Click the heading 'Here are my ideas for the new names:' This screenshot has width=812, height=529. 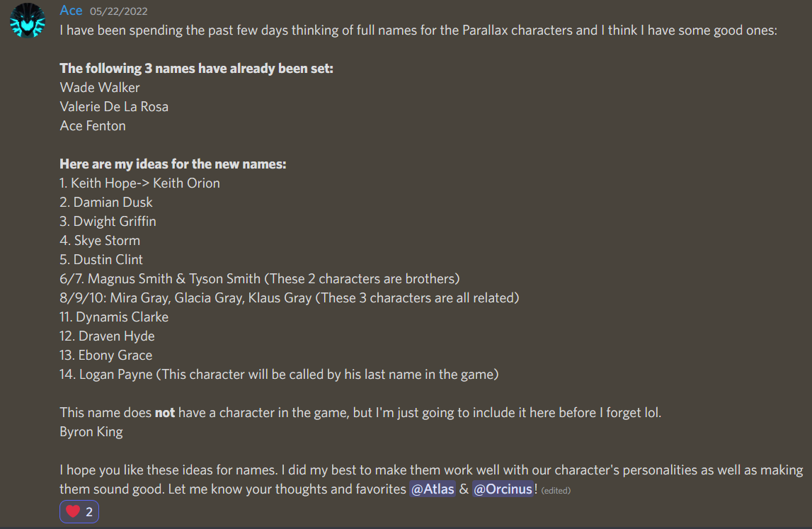[x=173, y=164]
